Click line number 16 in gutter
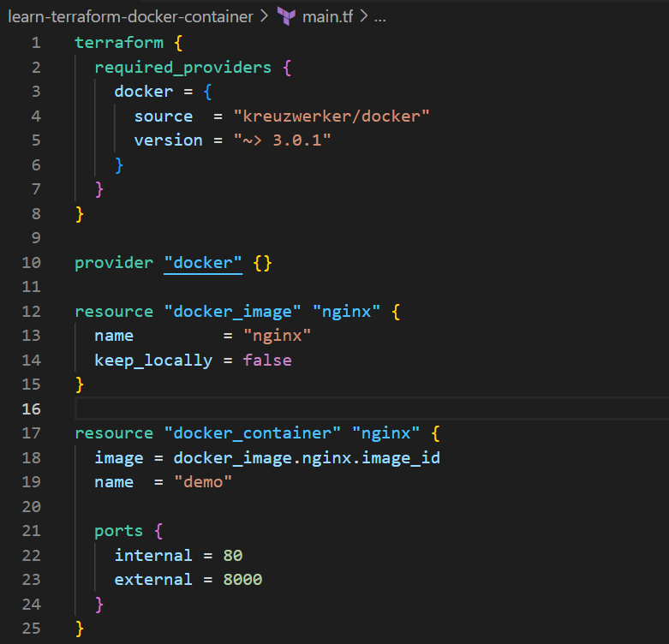This screenshot has height=644, width=669. pos(32,409)
